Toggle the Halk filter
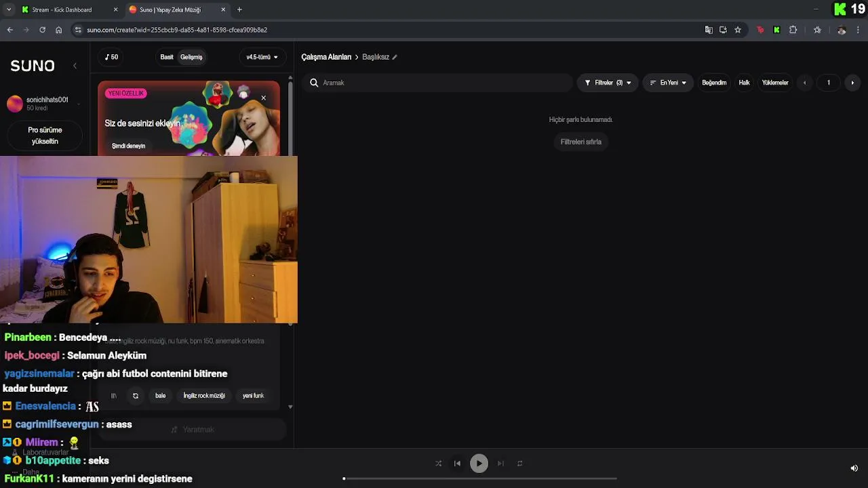Image resolution: width=868 pixels, height=488 pixels. click(x=744, y=83)
